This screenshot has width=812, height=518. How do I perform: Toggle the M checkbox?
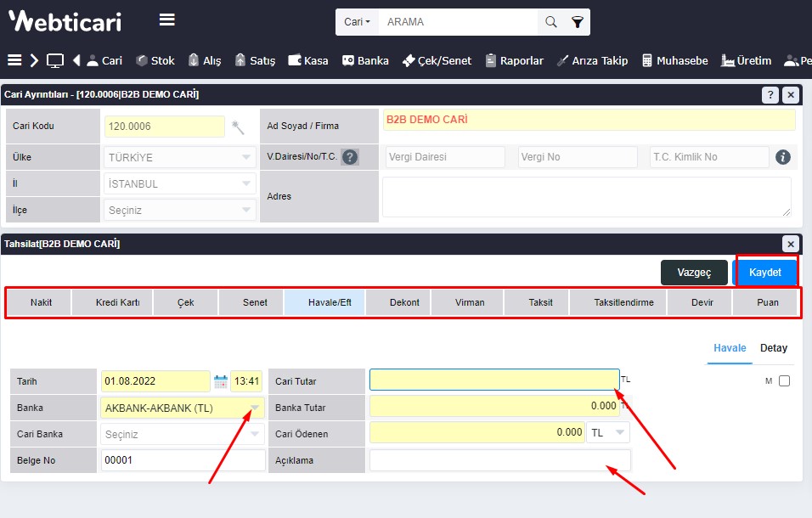pyautogui.click(x=784, y=381)
